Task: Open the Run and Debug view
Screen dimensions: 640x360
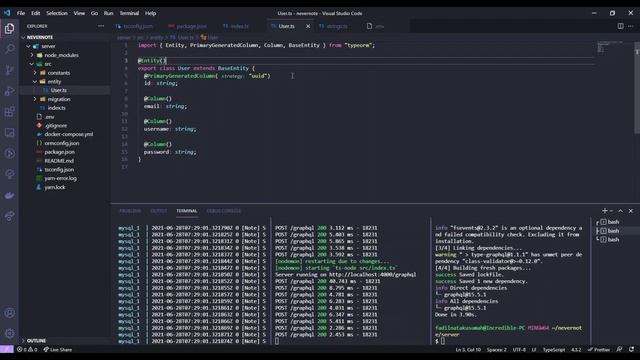Action: coord(9,91)
